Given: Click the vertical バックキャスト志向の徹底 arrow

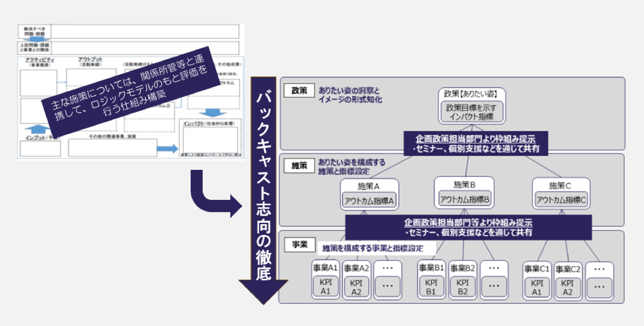Looking at the screenshot, I should 263,190.
